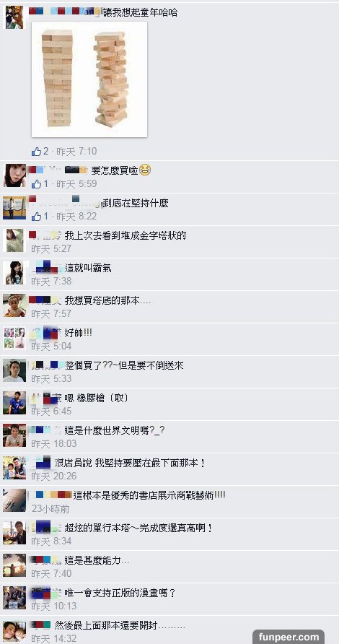Viewport: 339px width, 644px height.
Task: Click avatar next to 這是什麼世界文明嗎 comment
Action: pos(14,435)
